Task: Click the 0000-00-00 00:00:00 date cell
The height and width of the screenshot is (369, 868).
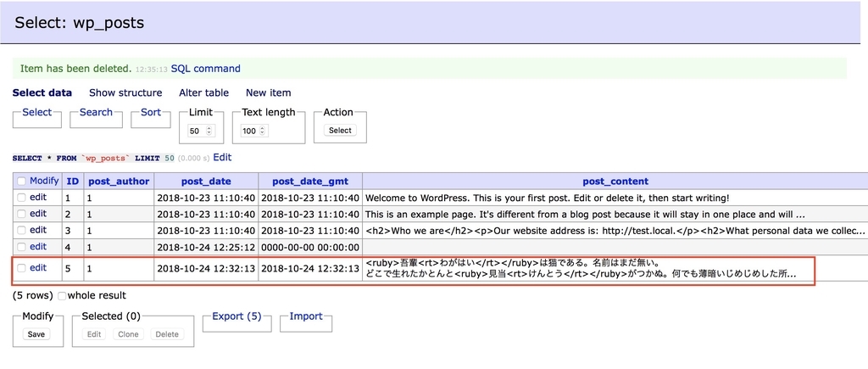Action: [310, 247]
